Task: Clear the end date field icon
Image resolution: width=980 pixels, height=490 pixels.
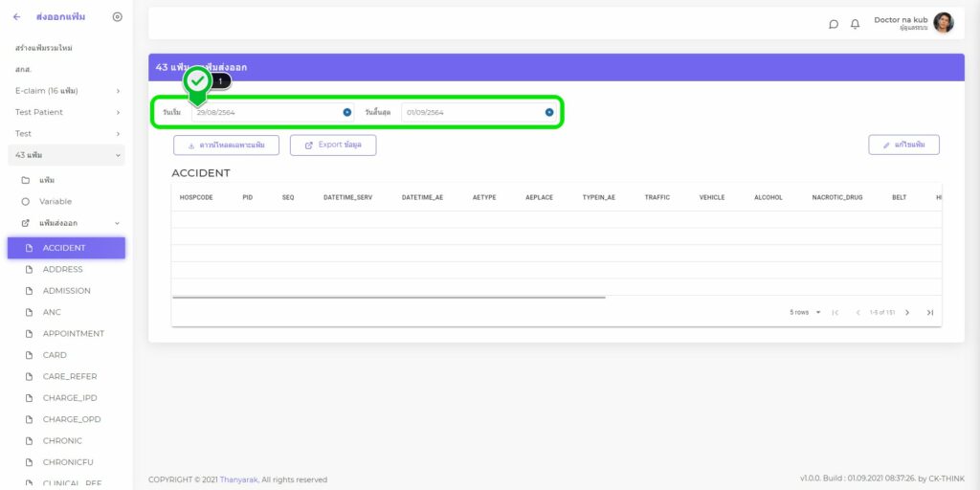Action: pyautogui.click(x=549, y=112)
